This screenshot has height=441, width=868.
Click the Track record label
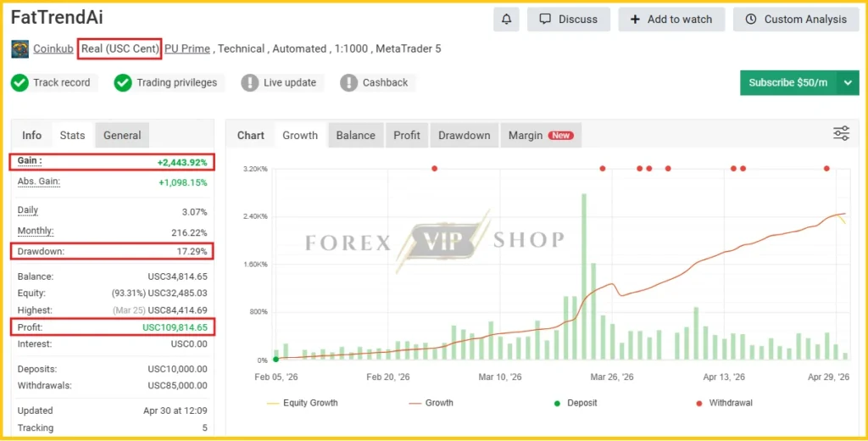[61, 82]
